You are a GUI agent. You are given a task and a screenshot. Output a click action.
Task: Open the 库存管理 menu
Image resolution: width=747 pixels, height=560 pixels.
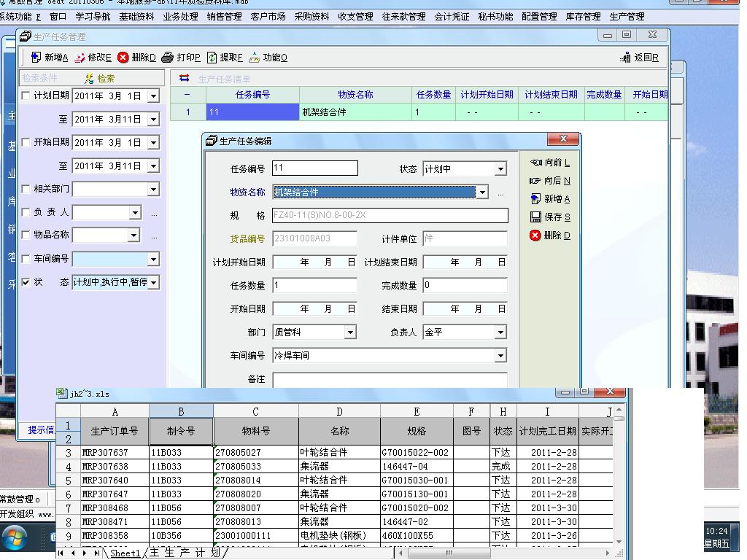point(583,16)
